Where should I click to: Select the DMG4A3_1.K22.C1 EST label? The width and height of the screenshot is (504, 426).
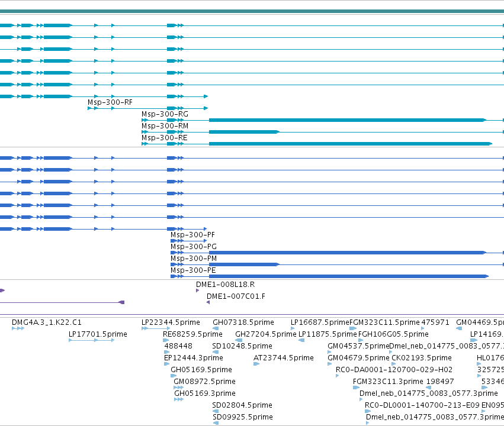pyautogui.click(x=47, y=322)
